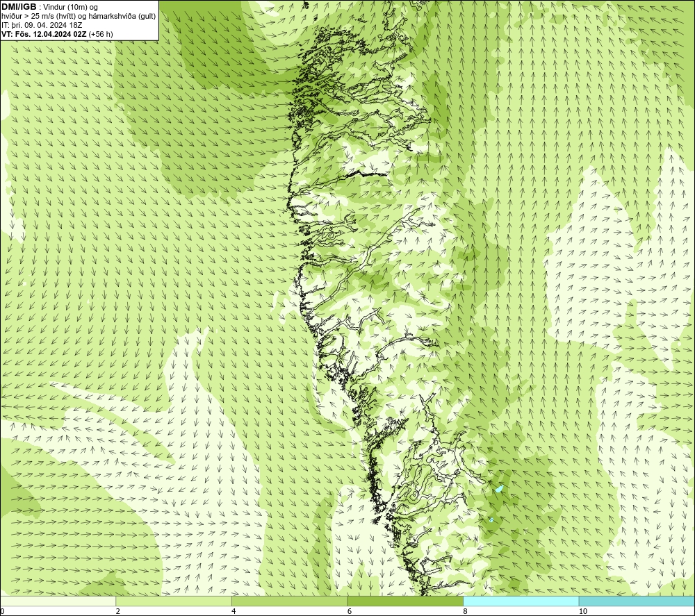Click the legend scale label "4"
This screenshot has height=616, width=695.
(x=234, y=612)
